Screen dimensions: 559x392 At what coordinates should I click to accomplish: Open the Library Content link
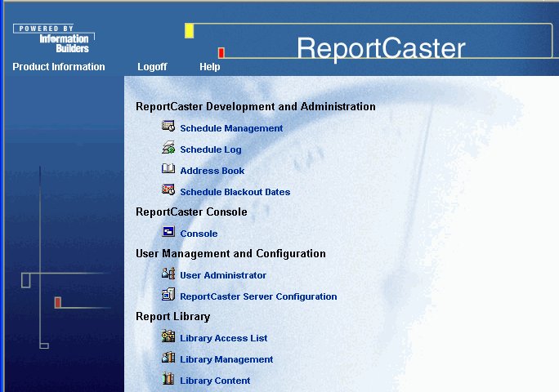215,381
